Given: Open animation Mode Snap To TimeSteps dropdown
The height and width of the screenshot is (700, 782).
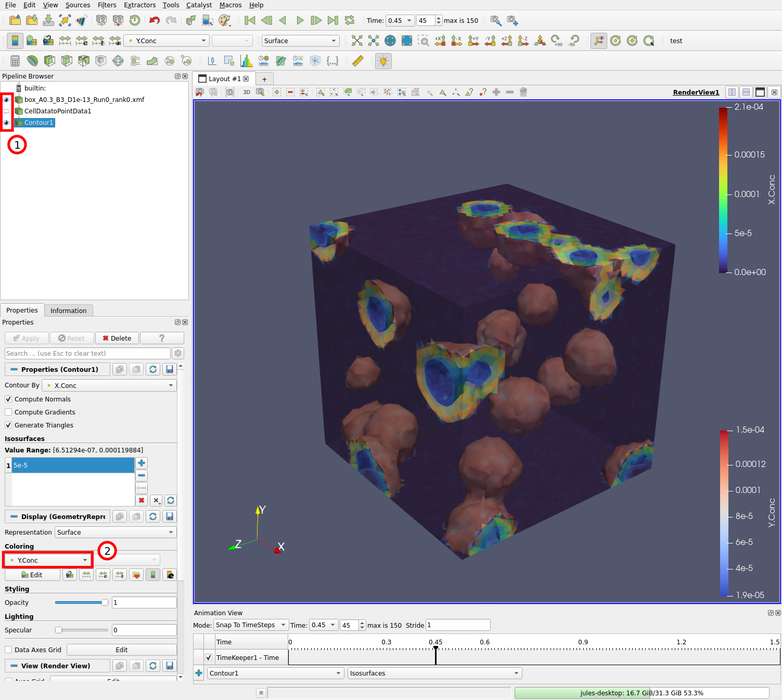Looking at the screenshot, I should 251,625.
